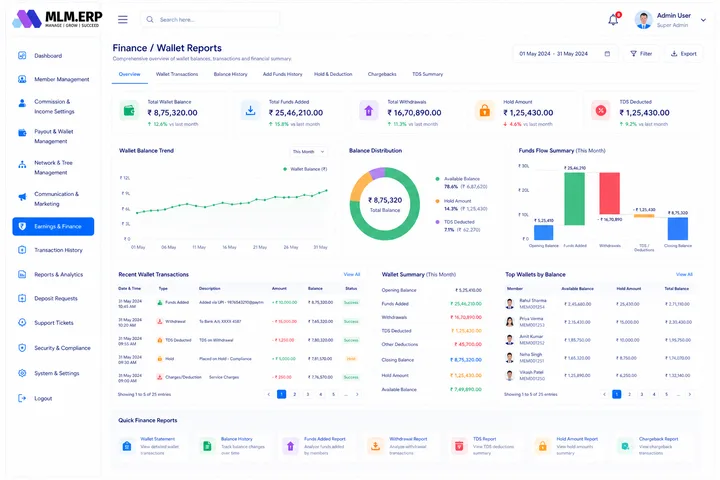This screenshot has width=720, height=480.
Task: Switch to the Wallet Transactions tab
Action: [x=177, y=74]
